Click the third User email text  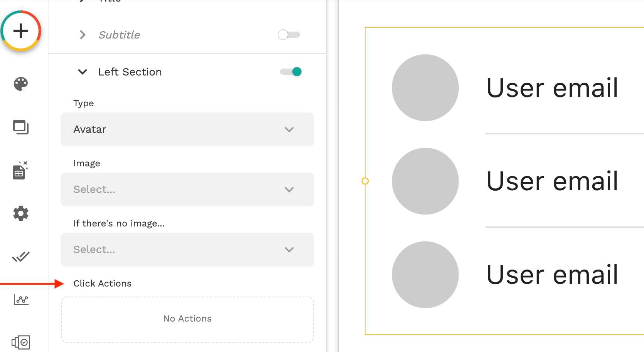[552, 275]
